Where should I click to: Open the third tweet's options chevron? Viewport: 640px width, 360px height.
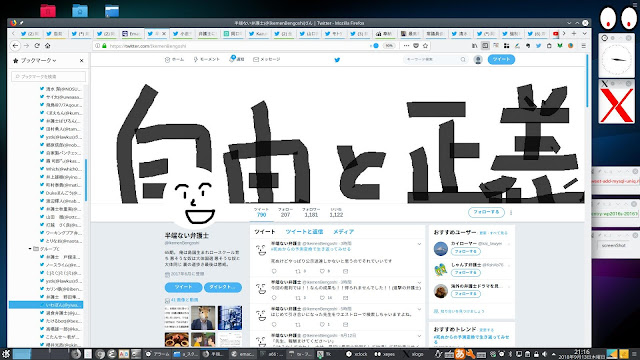tap(419, 309)
